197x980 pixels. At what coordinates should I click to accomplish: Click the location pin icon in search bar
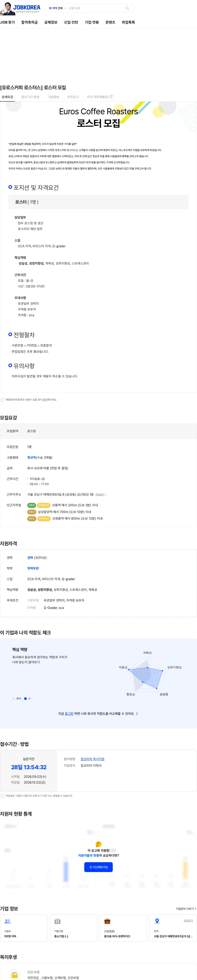point(50,8)
